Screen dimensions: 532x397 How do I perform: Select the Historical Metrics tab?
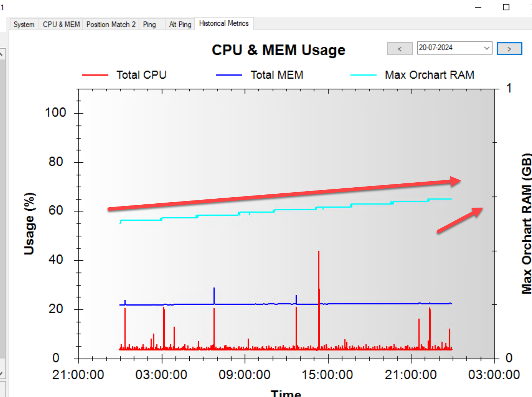pos(224,23)
